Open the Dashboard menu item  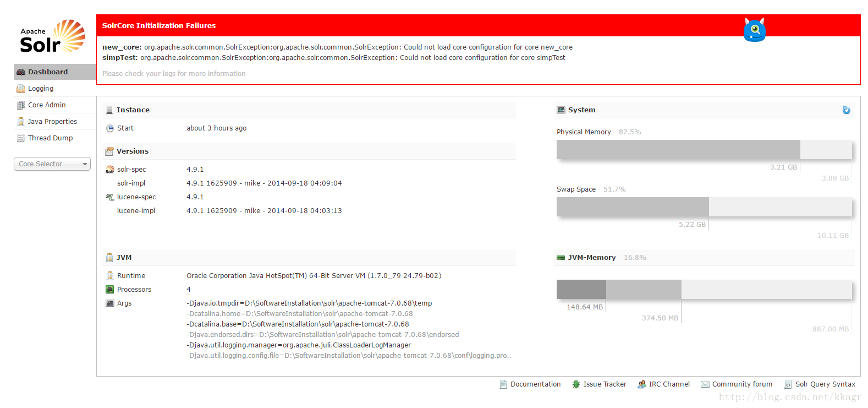[55, 72]
